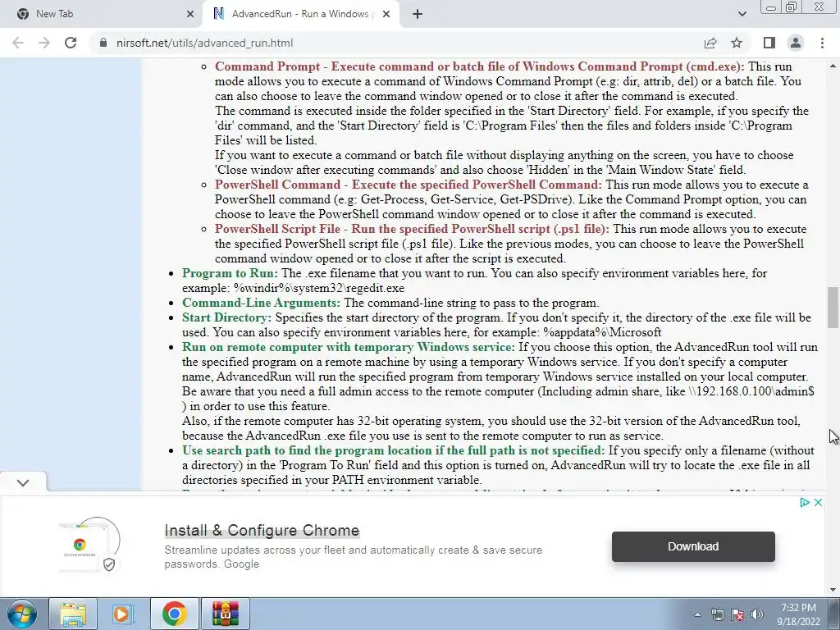Click the 'Program to Run:' heading text

click(230, 273)
